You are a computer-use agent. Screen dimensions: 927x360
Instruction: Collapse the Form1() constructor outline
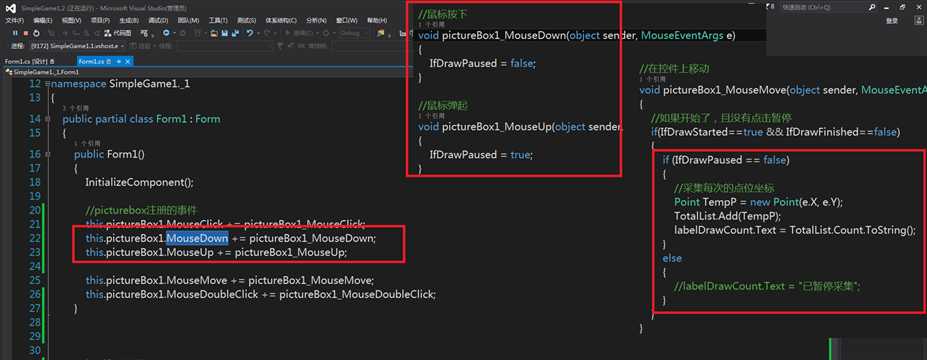48,154
